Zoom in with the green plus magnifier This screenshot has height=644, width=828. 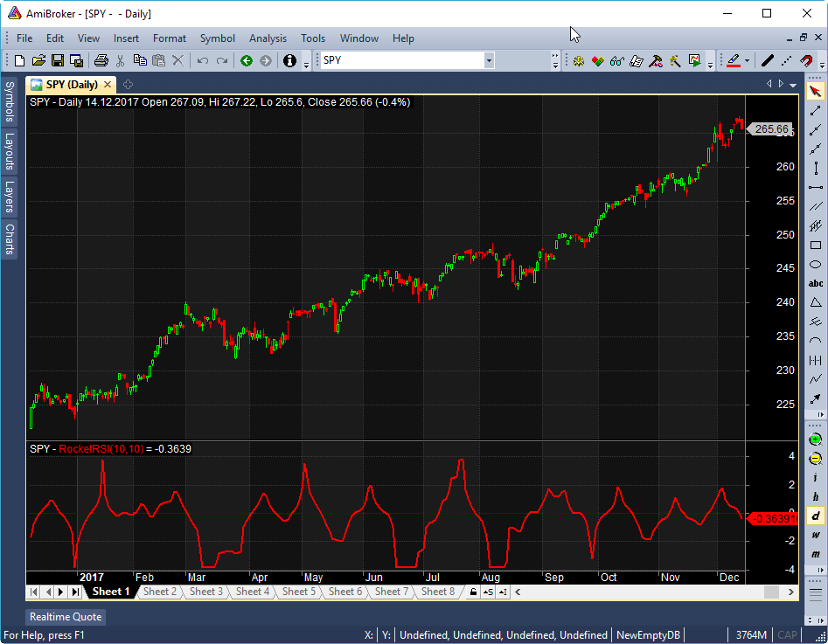816,440
